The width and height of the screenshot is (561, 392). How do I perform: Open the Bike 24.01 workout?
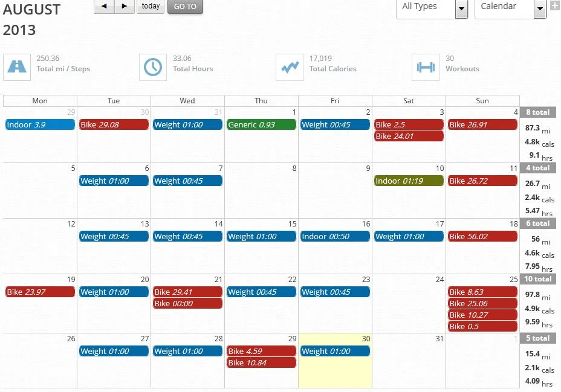(409, 136)
